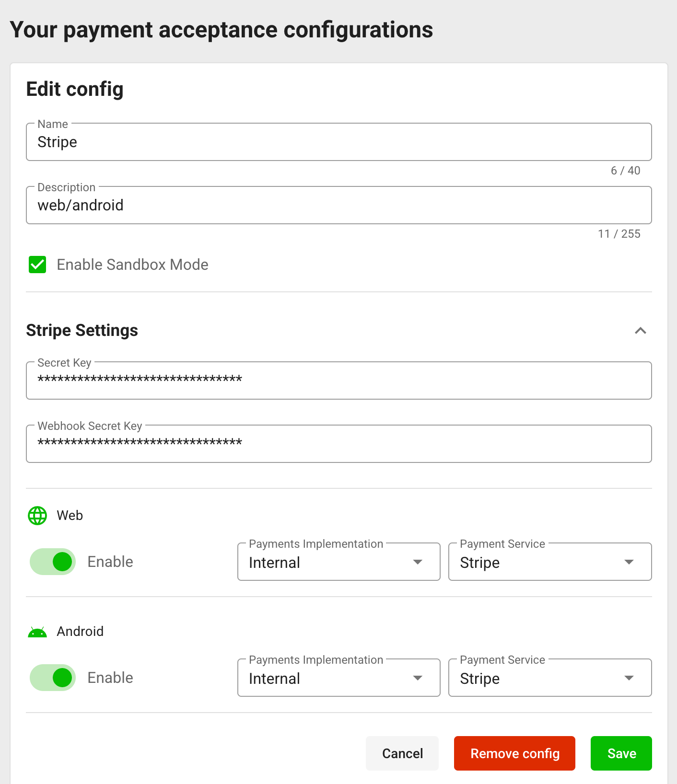677x784 pixels.
Task: Uncheck Enable Sandbox Mode checkbox
Action: pos(37,265)
